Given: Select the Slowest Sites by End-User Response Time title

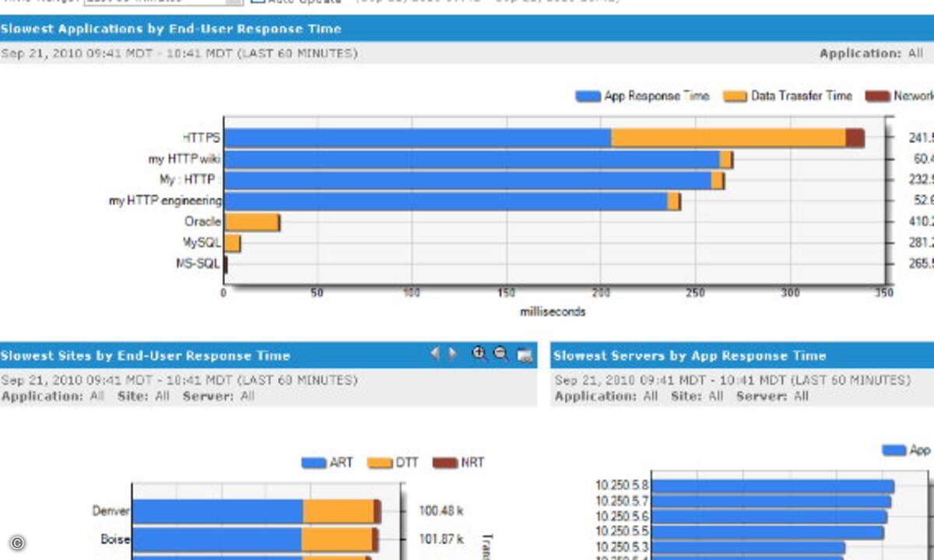Looking at the screenshot, I should pos(145,355).
